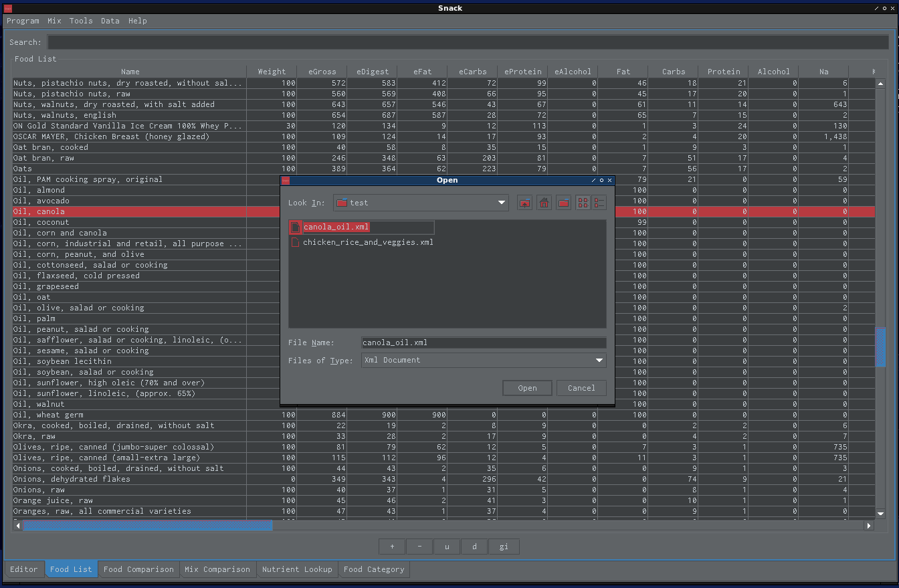Click the scroll-up arrow of food list
The width and height of the screenshot is (899, 588).
(x=880, y=84)
